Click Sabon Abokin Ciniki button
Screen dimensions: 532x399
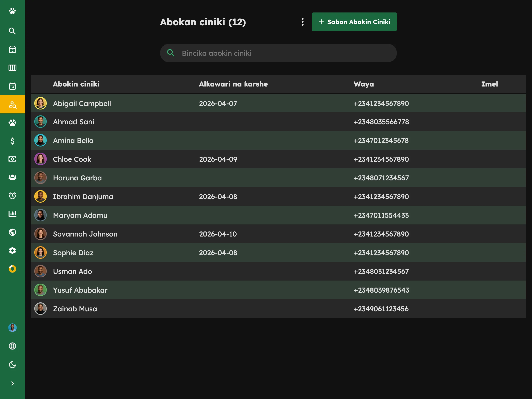coord(354,22)
